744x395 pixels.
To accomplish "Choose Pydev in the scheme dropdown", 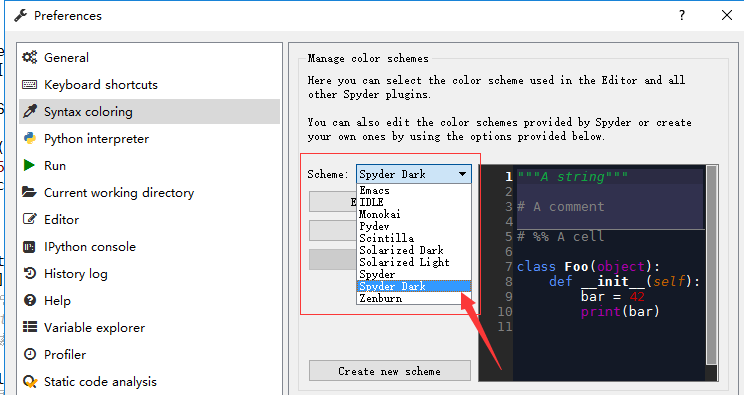I will 414,226.
